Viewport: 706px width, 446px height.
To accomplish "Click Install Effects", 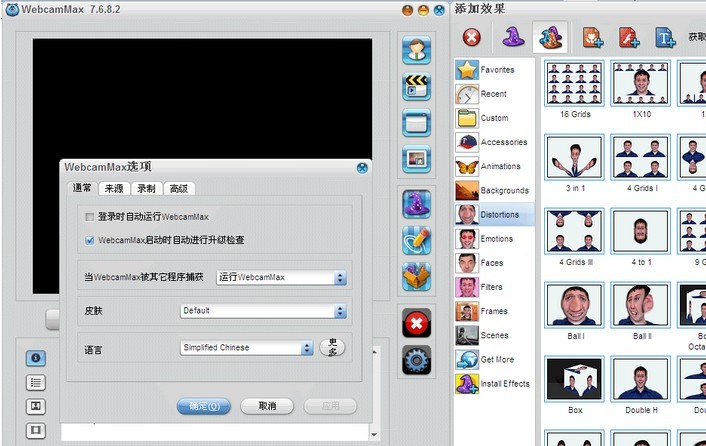I will click(494, 383).
